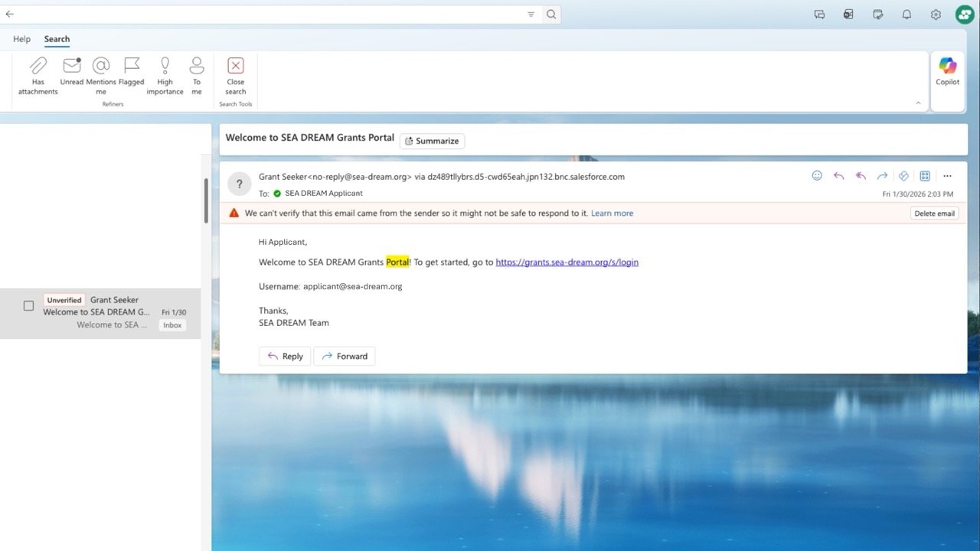Open Outlook Settings via the gear icon
Screen dimensions: 980x551
pos(935,14)
